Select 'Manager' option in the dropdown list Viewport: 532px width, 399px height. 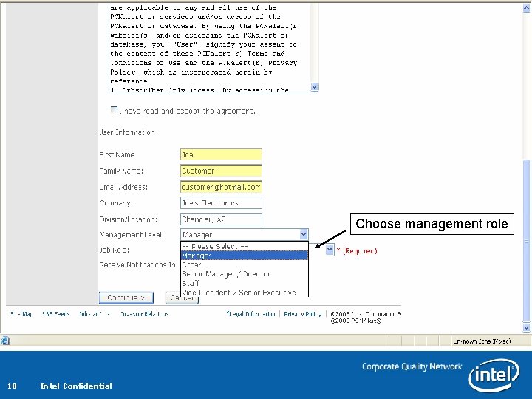pyautogui.click(x=245, y=256)
